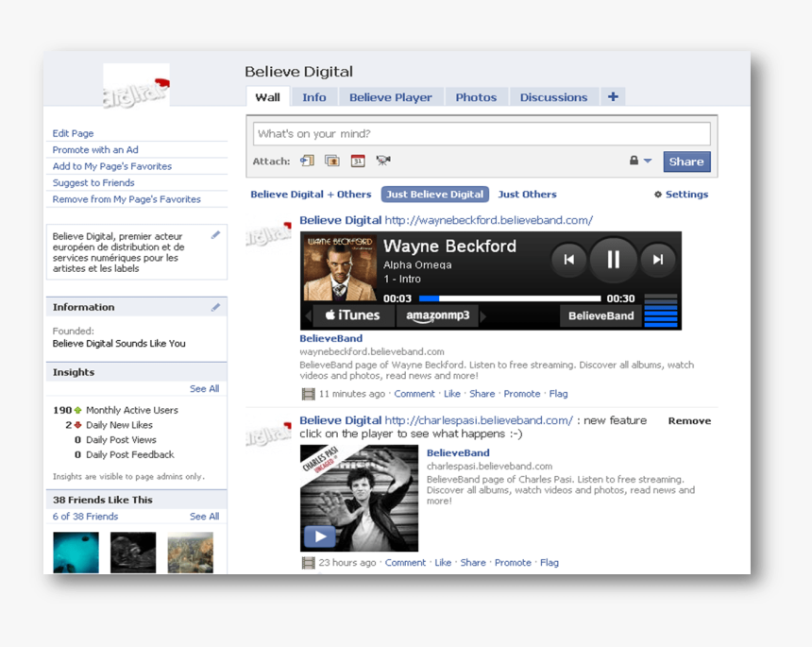Open iTunes store button in player
812x647 pixels.
click(353, 315)
